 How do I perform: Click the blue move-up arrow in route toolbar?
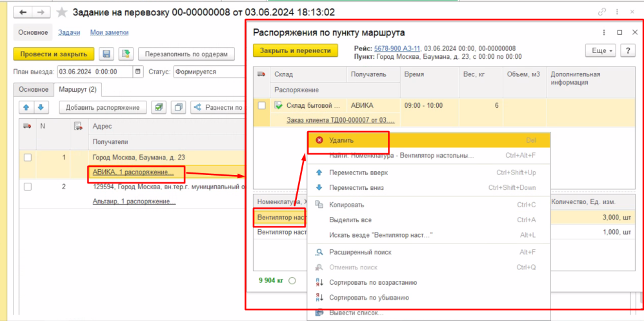tap(26, 107)
